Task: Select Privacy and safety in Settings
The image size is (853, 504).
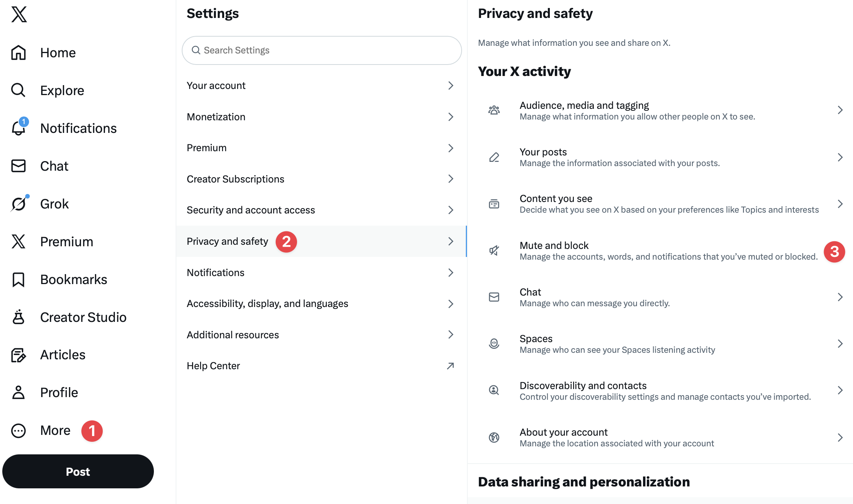Action: (227, 241)
